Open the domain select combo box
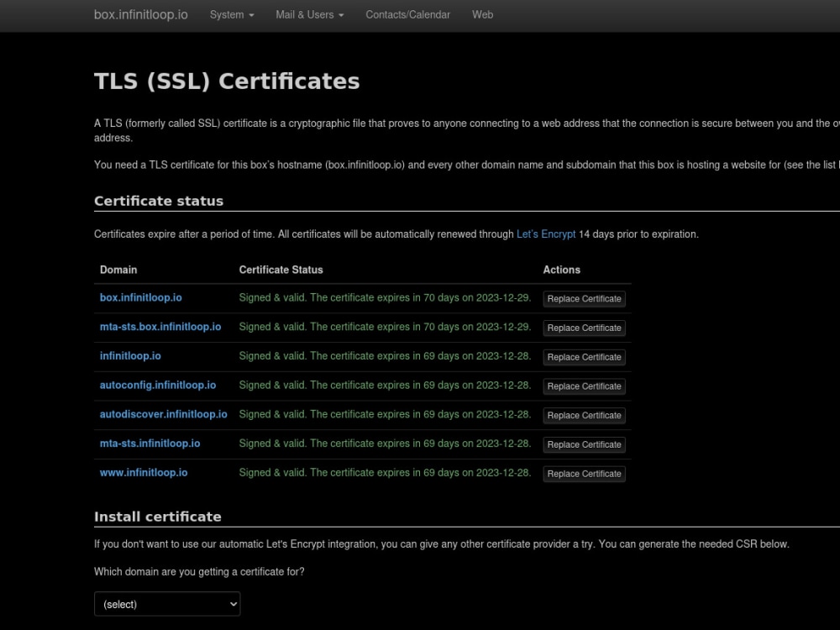This screenshot has height=630, width=840. [167, 604]
